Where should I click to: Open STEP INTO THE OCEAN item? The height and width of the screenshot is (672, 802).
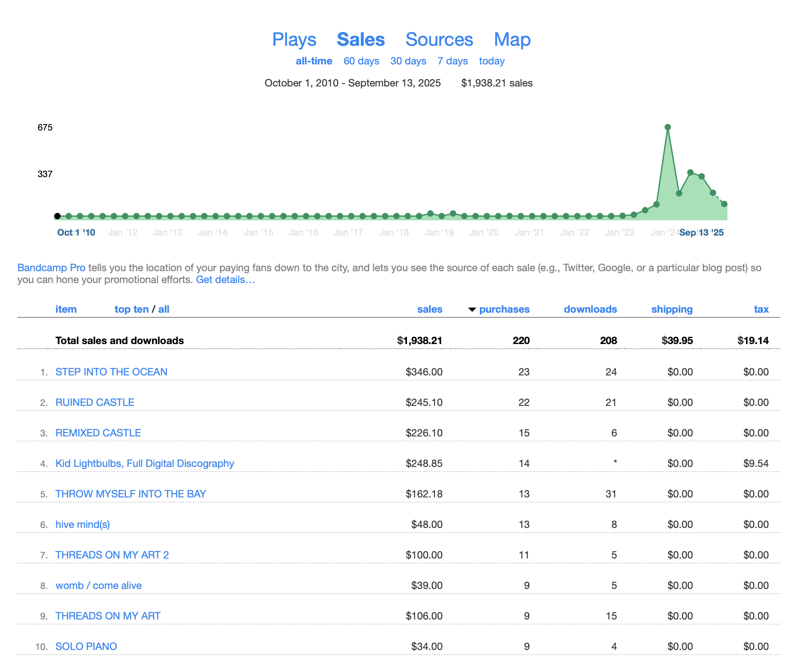pyautogui.click(x=111, y=372)
